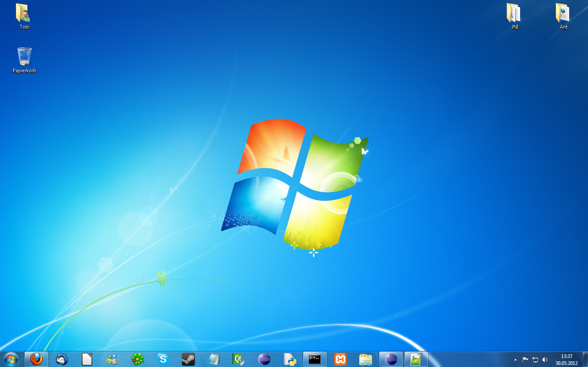Open the Action Center flag icon

[x=525, y=360]
